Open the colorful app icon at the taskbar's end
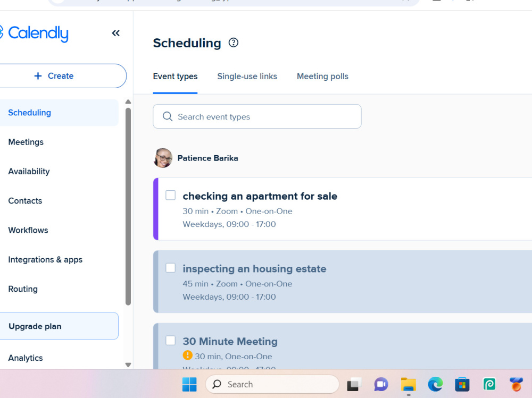 click(x=516, y=384)
